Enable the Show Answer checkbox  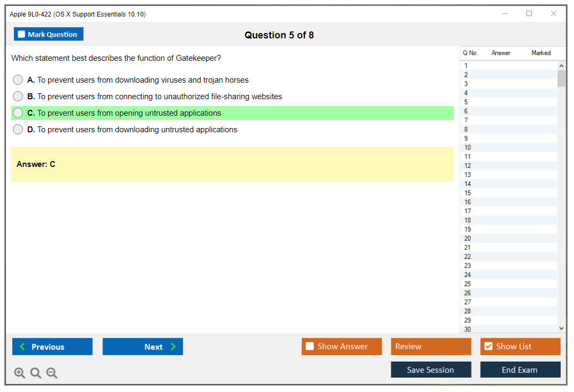310,347
